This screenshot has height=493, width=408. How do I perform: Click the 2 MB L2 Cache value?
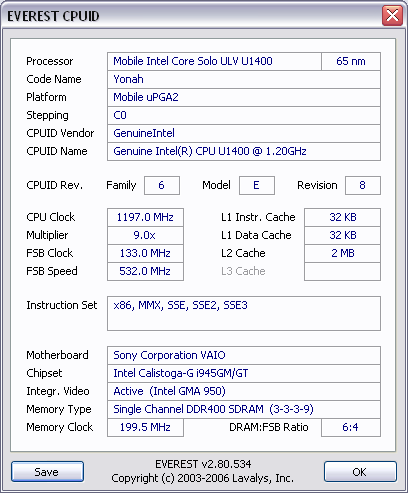(x=342, y=253)
